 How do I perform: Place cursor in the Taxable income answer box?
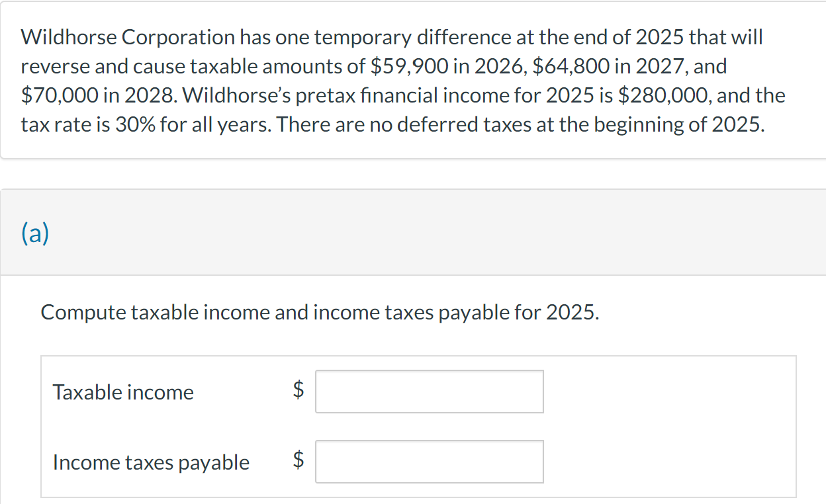pyautogui.click(x=429, y=392)
